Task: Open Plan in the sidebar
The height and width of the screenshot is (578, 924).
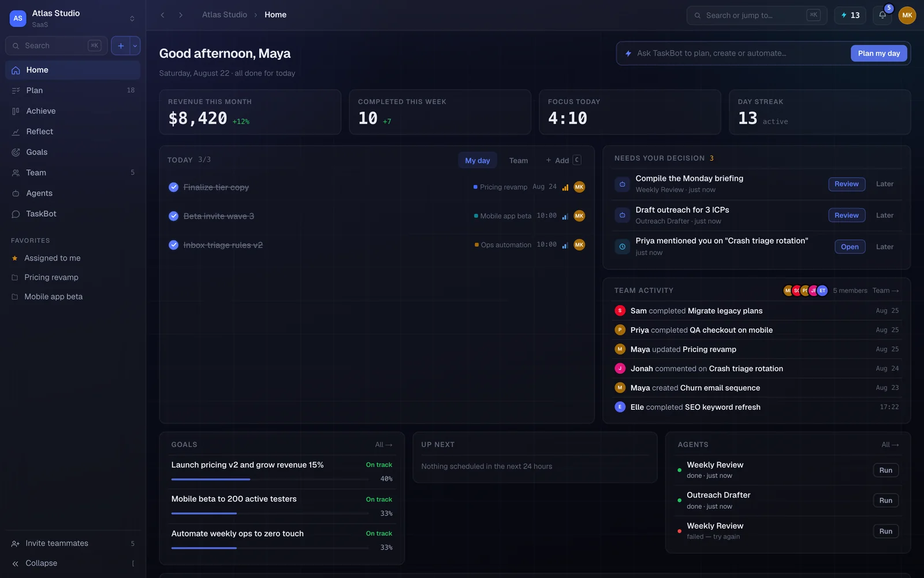Action: [73, 90]
